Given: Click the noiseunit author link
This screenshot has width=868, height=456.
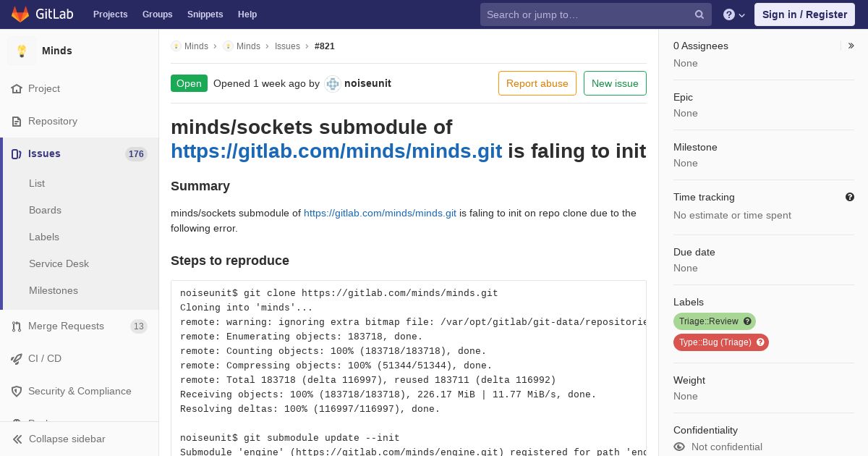Looking at the screenshot, I should click(367, 83).
